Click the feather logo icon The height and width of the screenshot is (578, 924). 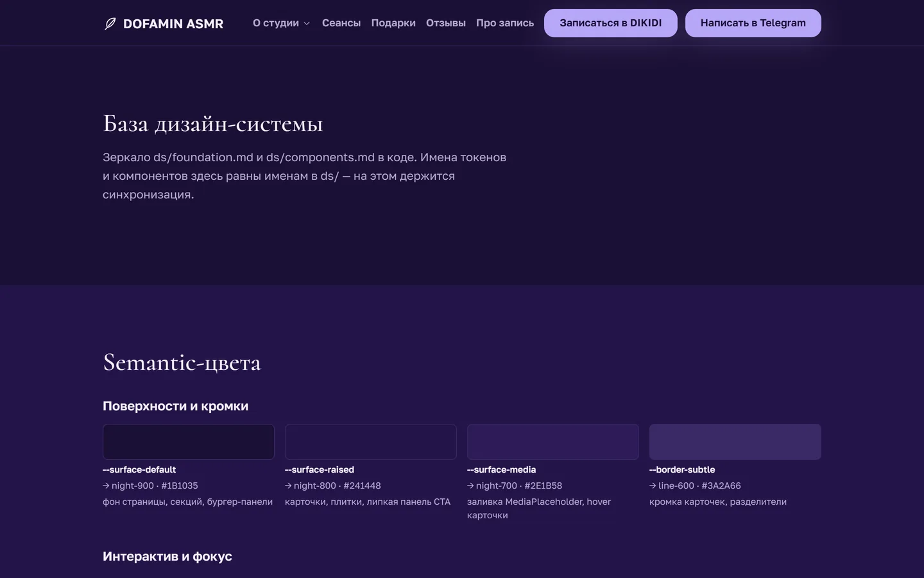pyautogui.click(x=110, y=24)
